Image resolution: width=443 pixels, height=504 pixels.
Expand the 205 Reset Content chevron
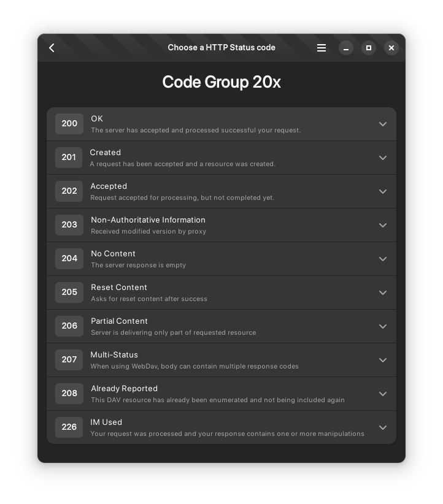382,293
